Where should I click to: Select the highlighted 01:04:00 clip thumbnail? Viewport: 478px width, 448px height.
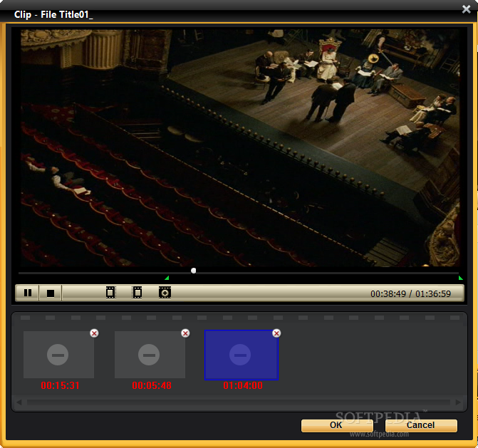click(241, 355)
